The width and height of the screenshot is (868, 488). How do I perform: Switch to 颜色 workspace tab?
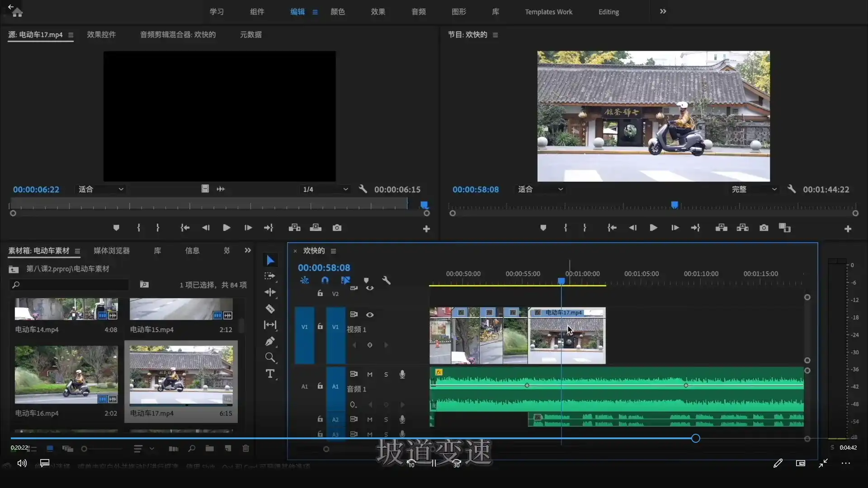tap(337, 12)
